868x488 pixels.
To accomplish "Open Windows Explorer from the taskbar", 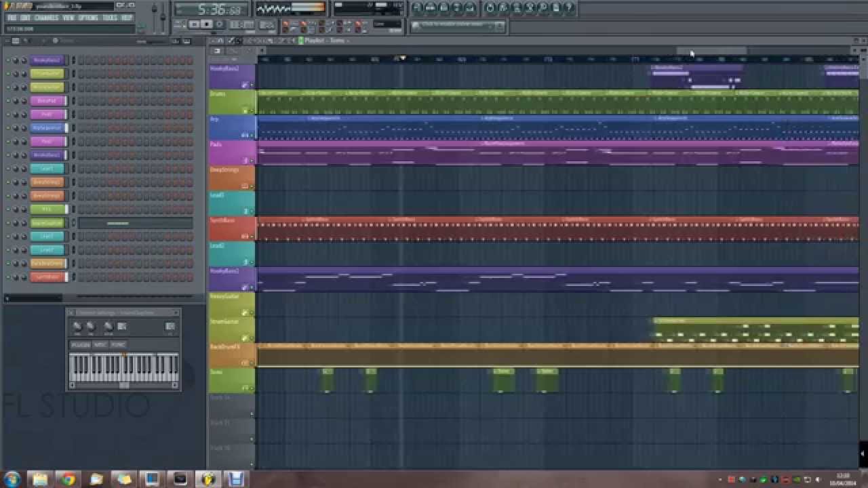I will (39, 479).
